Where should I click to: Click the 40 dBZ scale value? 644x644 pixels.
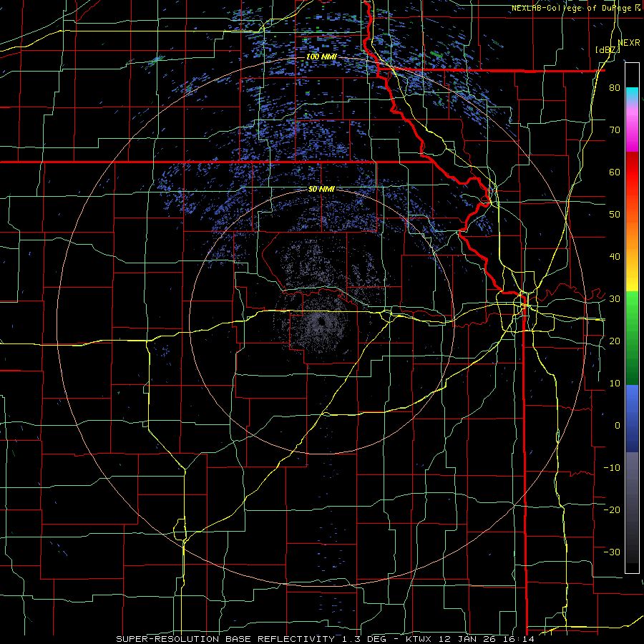point(615,257)
